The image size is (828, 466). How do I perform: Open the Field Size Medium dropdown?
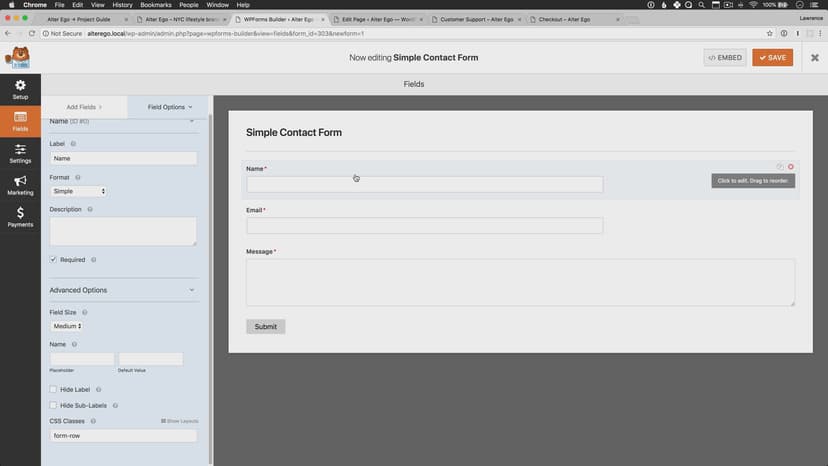66,326
